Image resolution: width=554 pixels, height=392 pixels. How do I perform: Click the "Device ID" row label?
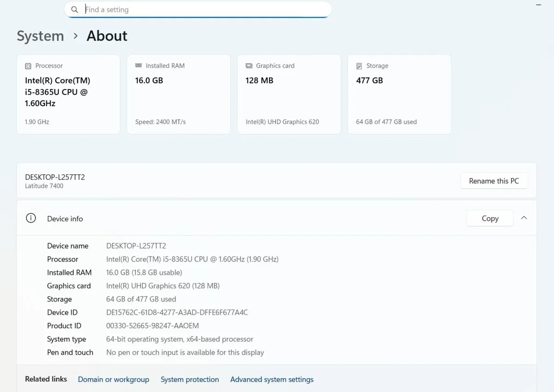pyautogui.click(x=62, y=312)
